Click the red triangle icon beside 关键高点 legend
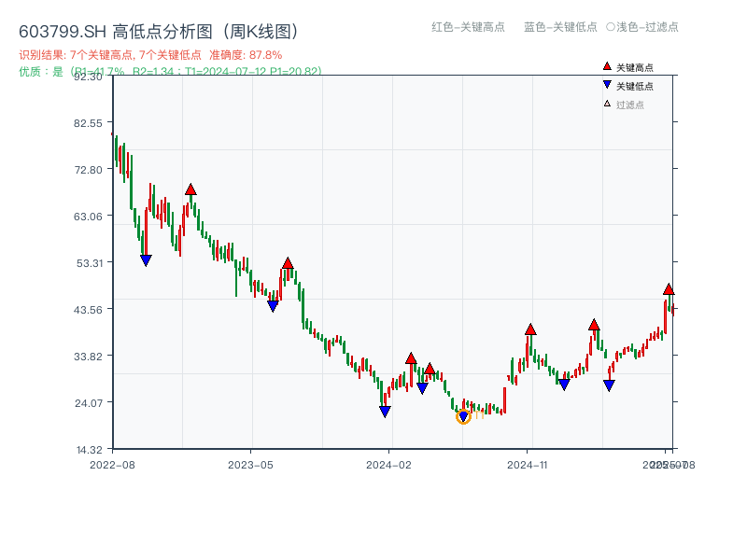 pyautogui.click(x=607, y=66)
